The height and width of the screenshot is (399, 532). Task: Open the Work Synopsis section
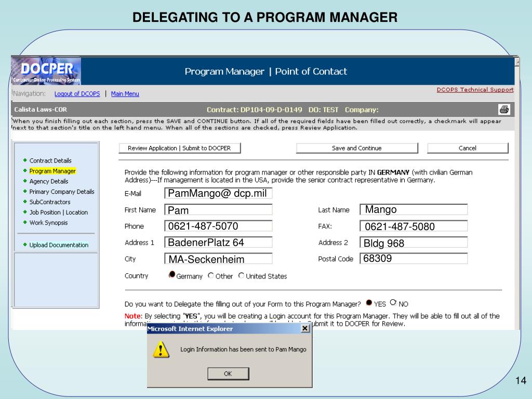[x=48, y=222]
